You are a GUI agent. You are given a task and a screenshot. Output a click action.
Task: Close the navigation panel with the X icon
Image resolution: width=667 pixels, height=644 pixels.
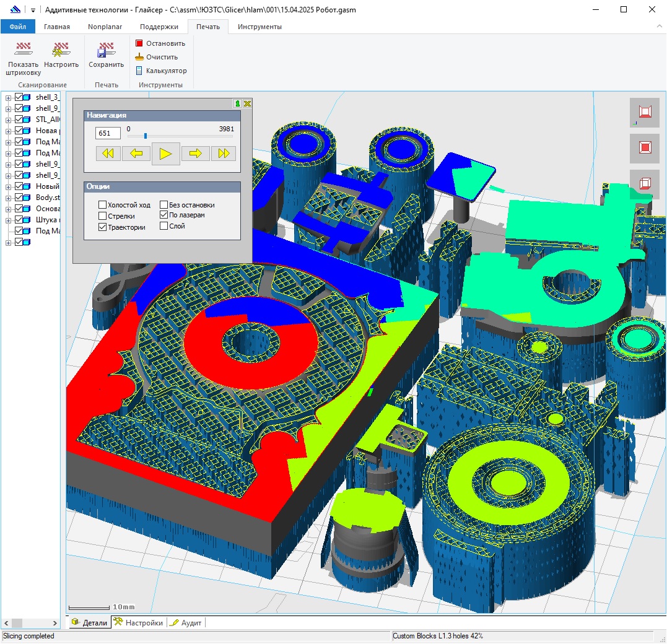247,103
